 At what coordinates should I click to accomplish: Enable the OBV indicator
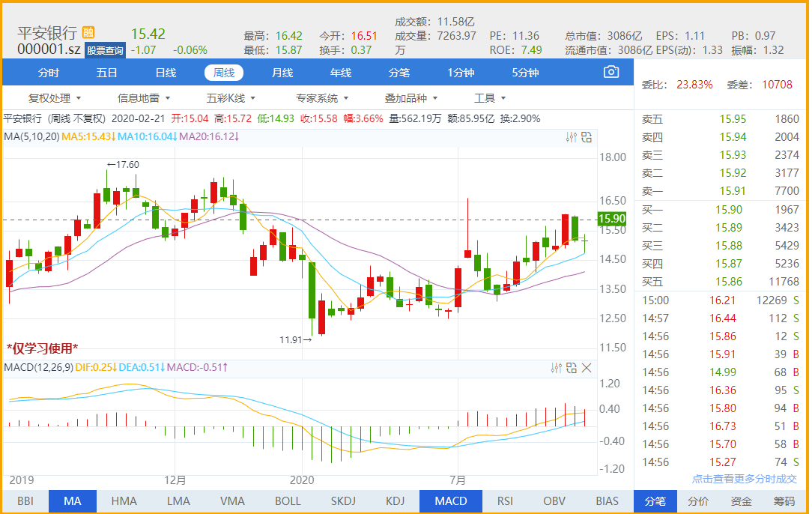(554, 501)
